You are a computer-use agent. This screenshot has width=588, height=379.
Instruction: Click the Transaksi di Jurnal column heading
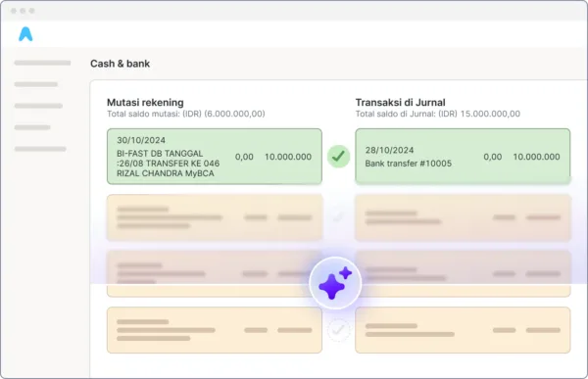point(400,103)
